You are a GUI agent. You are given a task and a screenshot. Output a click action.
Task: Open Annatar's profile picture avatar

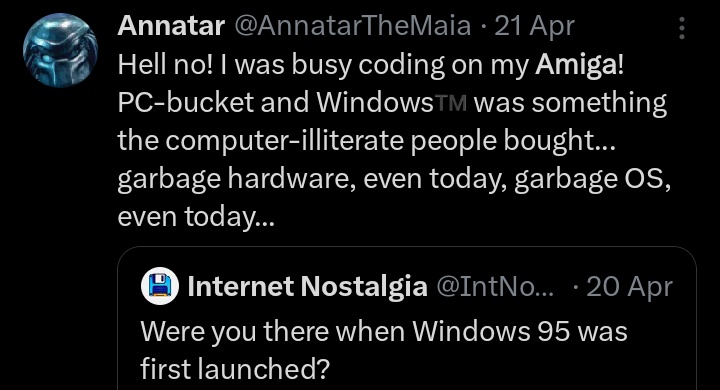pyautogui.click(x=60, y=50)
